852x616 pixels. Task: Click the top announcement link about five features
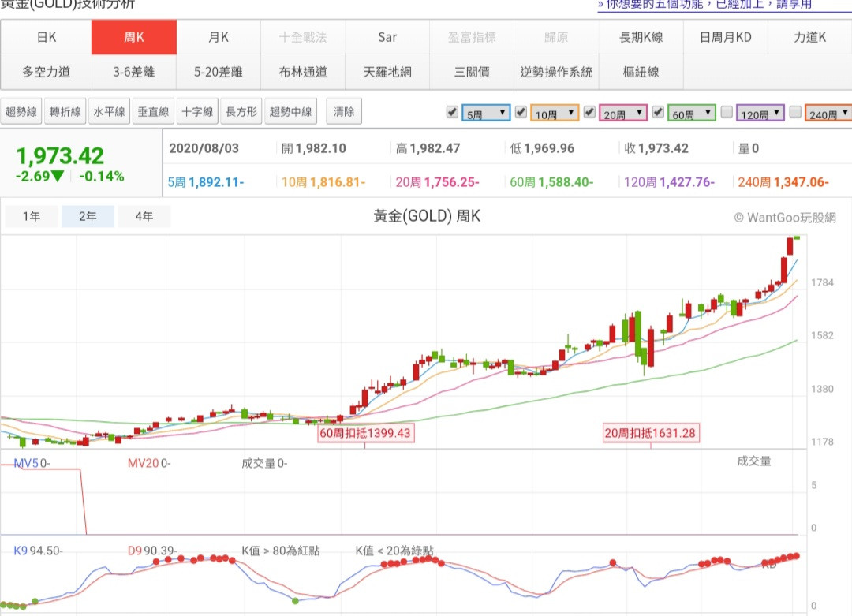pos(713,5)
